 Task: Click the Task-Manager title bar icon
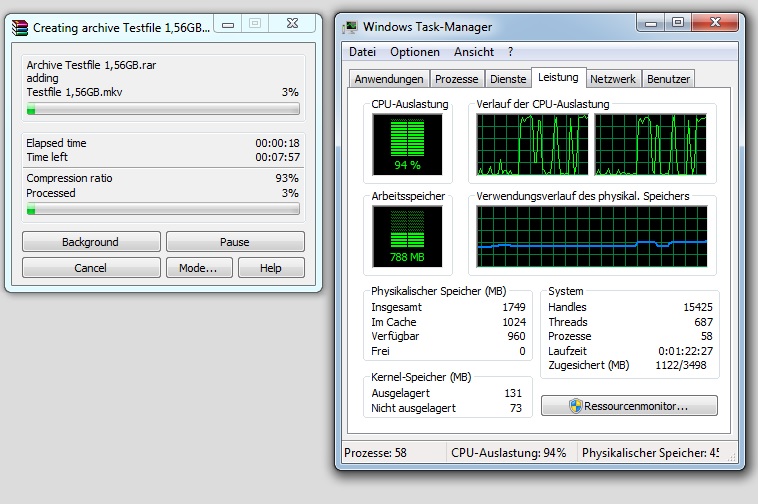click(x=350, y=27)
